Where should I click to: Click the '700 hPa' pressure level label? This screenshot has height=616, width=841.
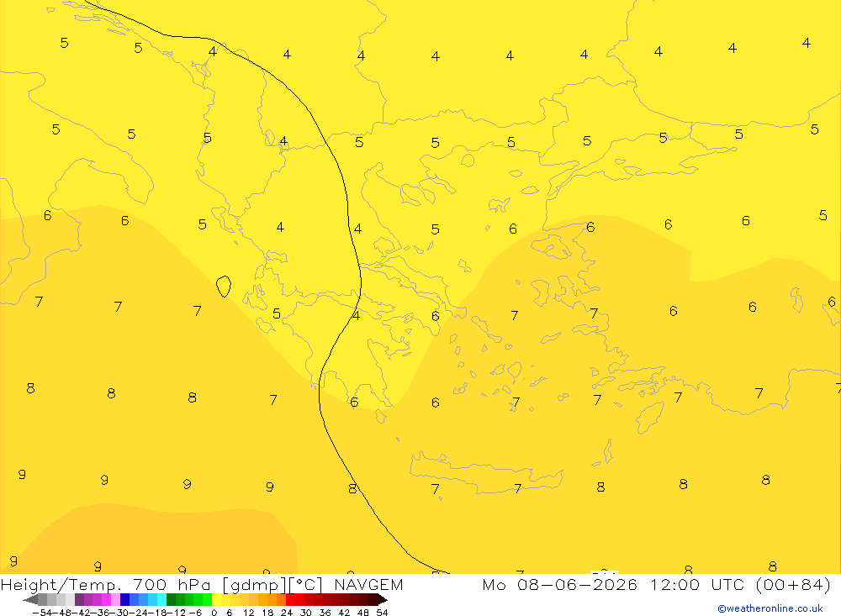coord(172,584)
